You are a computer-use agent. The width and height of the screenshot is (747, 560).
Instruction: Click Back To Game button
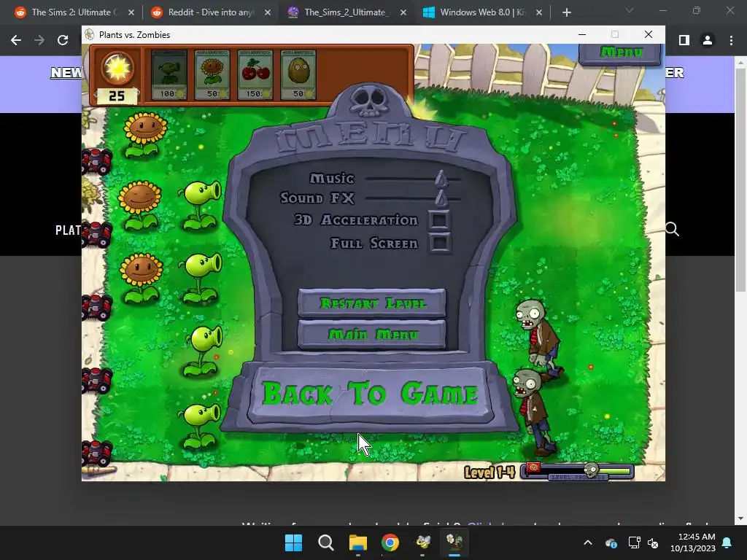[370, 394]
